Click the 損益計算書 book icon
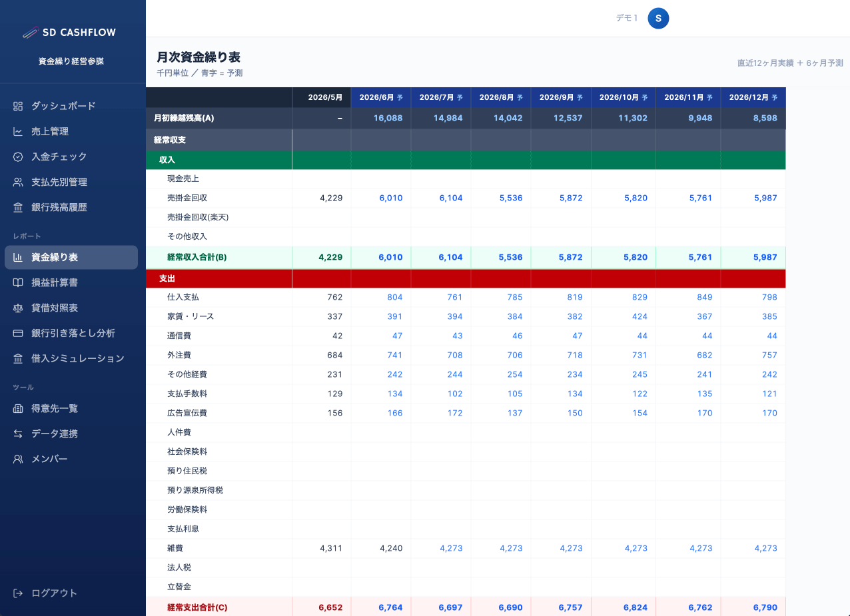 pos(18,282)
